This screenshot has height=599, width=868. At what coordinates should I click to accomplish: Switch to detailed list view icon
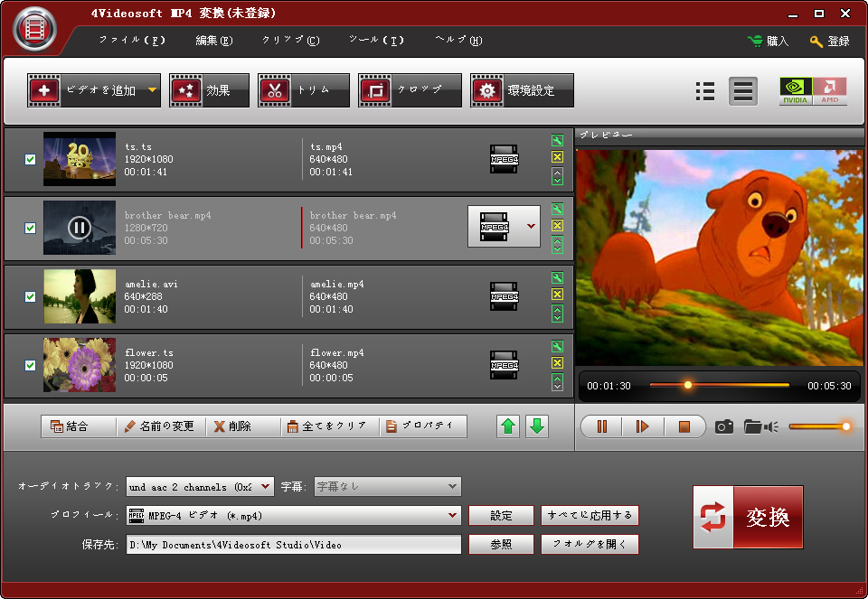tap(705, 91)
